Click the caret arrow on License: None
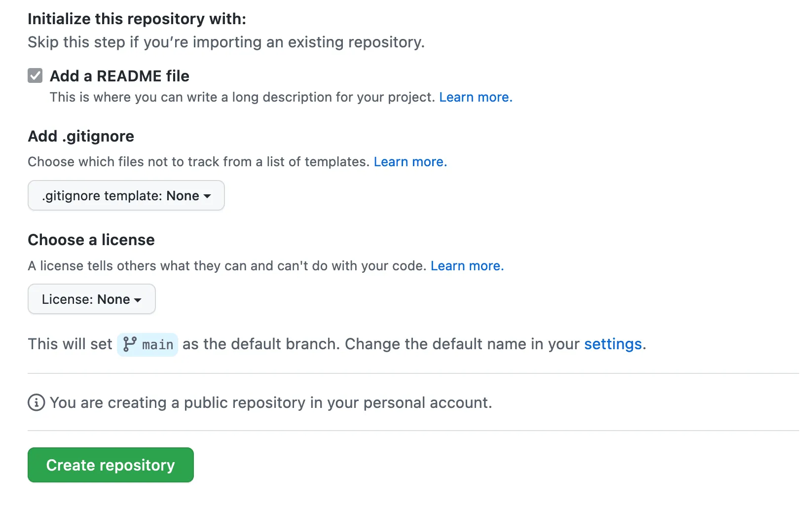This screenshot has height=511, width=812. pyautogui.click(x=138, y=300)
